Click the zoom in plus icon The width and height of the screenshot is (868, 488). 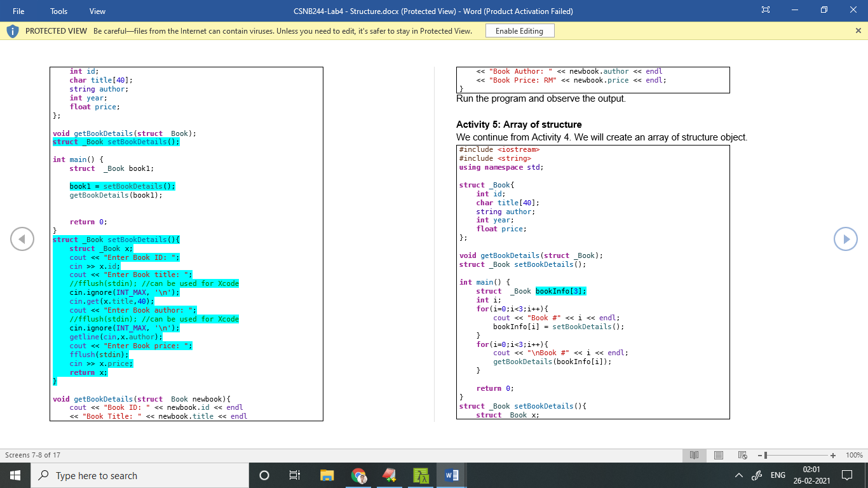833,455
